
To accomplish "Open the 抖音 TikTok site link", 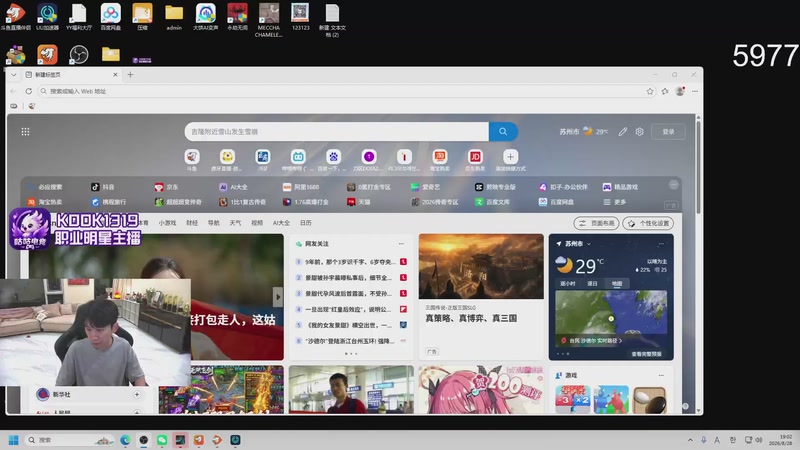I will [x=103, y=187].
